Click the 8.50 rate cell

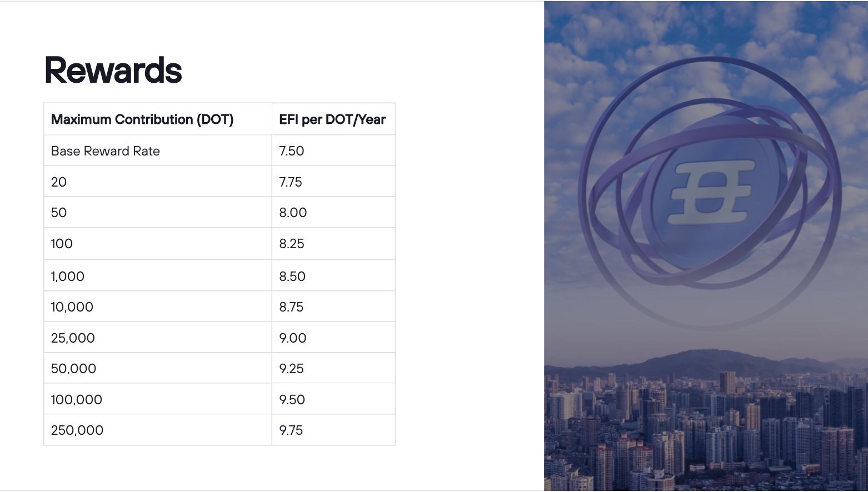[333, 275]
